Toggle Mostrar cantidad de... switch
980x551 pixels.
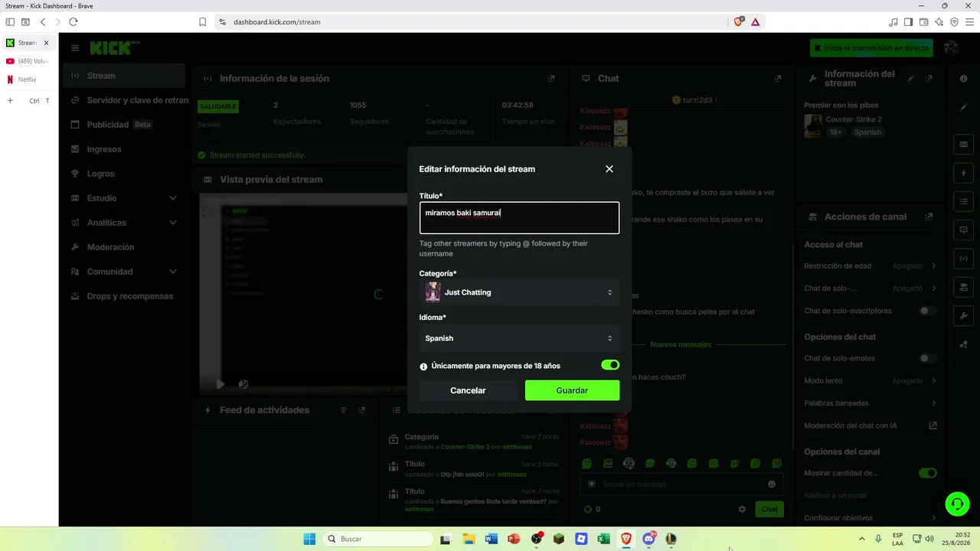coord(928,473)
